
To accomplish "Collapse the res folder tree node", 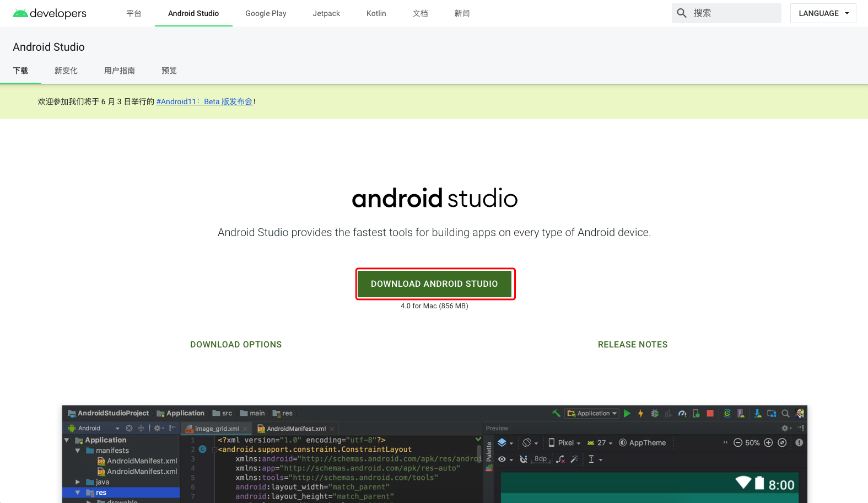I will 78,493.
